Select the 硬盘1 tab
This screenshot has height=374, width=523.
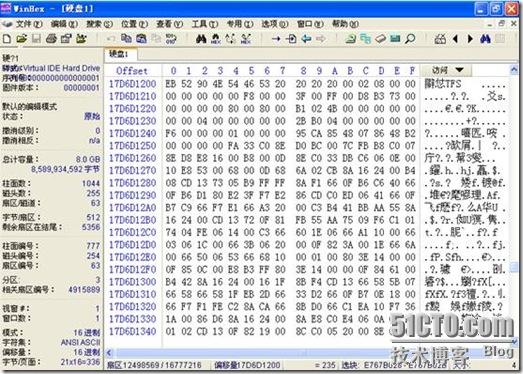pos(120,54)
